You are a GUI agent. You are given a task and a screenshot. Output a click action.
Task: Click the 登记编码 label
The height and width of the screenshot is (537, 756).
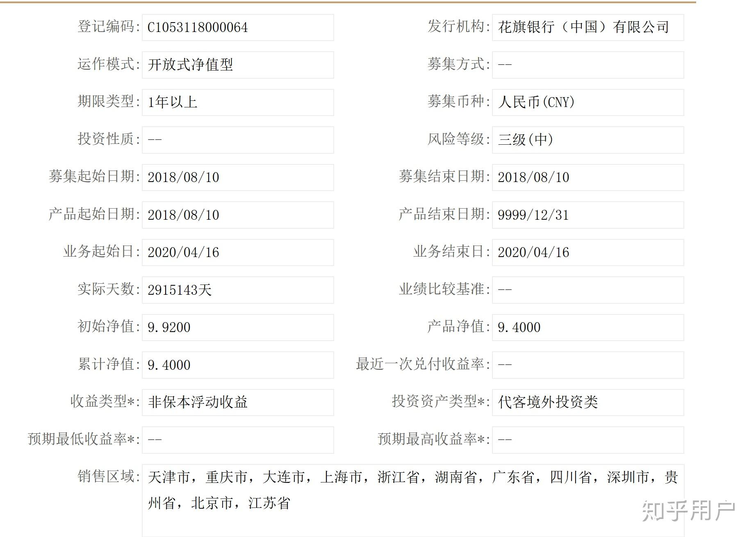[109, 26]
